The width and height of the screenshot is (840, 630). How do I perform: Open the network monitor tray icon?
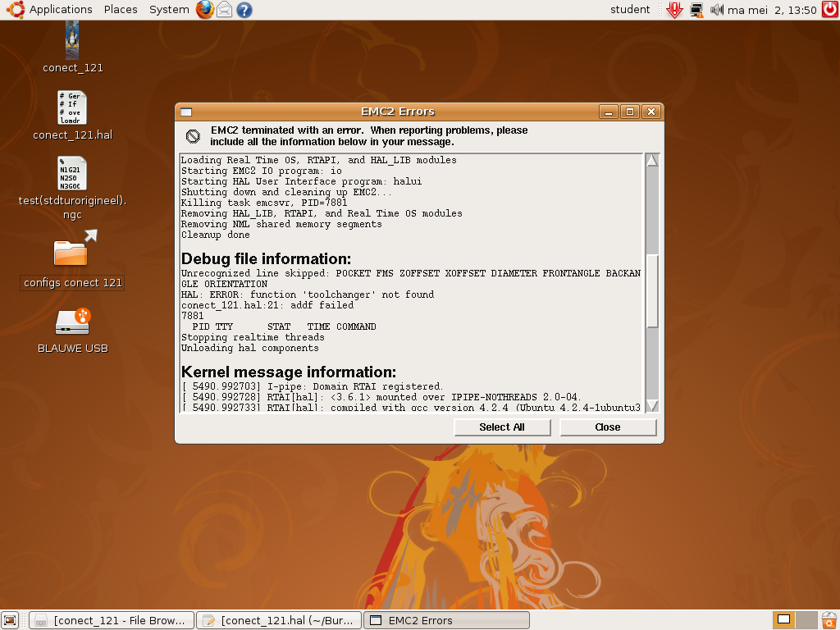click(696, 10)
